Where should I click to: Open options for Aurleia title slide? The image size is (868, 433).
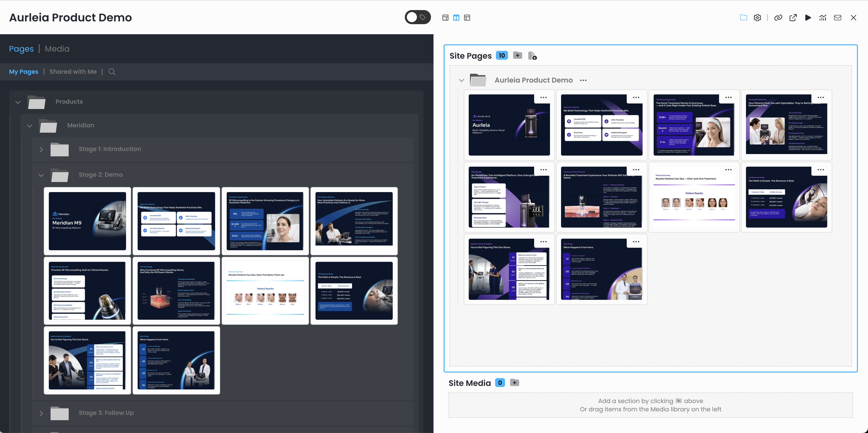pos(543,97)
